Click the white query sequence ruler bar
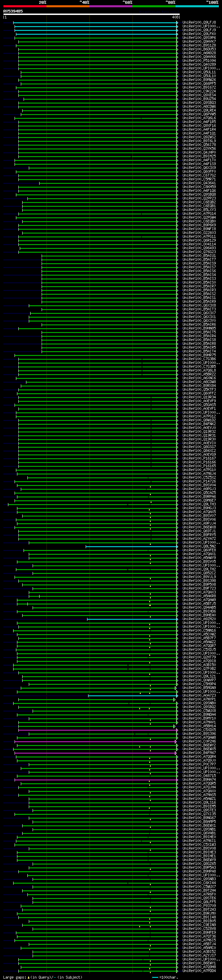 pyautogui.click(x=91, y=15)
